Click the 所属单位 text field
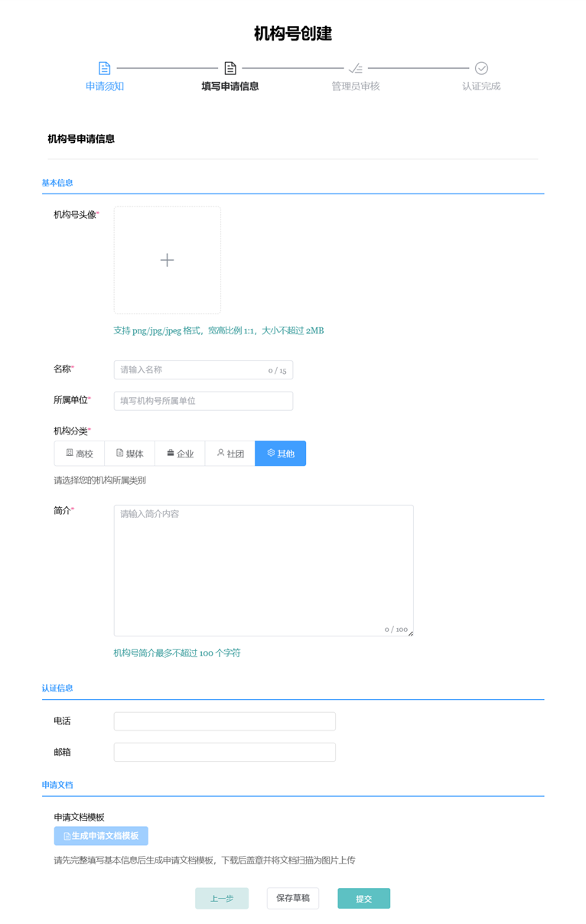Screen dimensions: 586x924 (203, 401)
